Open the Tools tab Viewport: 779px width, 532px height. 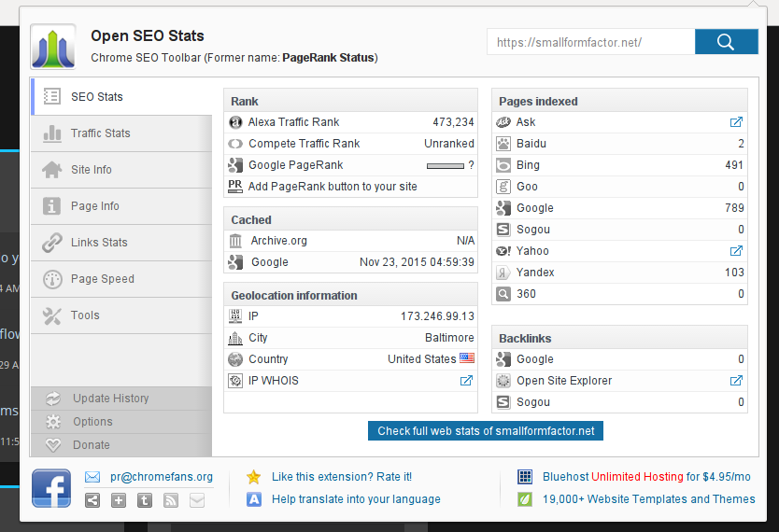pyautogui.click(x=121, y=315)
